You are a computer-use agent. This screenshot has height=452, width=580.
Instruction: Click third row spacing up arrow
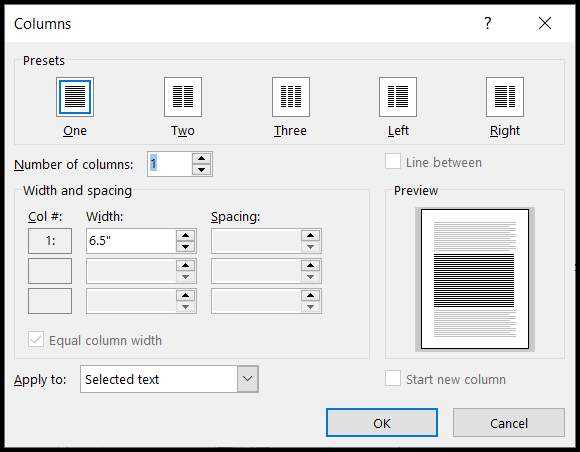[x=311, y=296]
